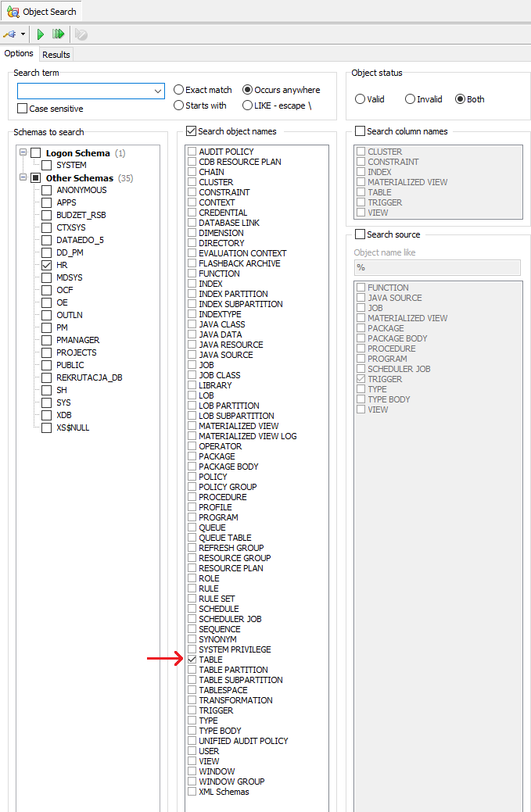The width and height of the screenshot is (531, 812).
Task: Collapse the Other Schemas tree node
Action: pos(23,177)
